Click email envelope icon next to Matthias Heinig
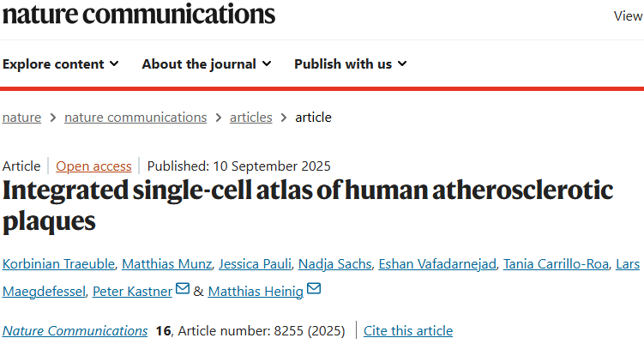Viewport: 644px width, 344px height. [x=313, y=290]
